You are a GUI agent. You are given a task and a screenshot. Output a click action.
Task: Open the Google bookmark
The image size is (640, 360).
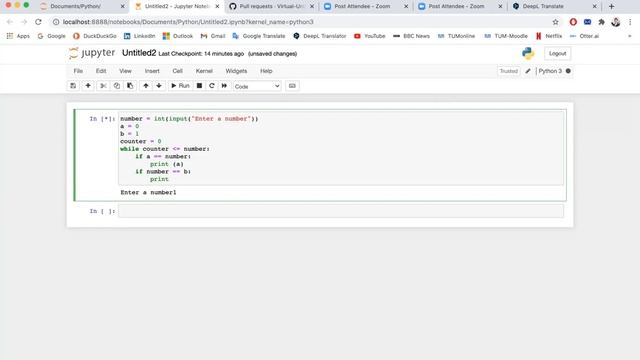tap(51, 36)
